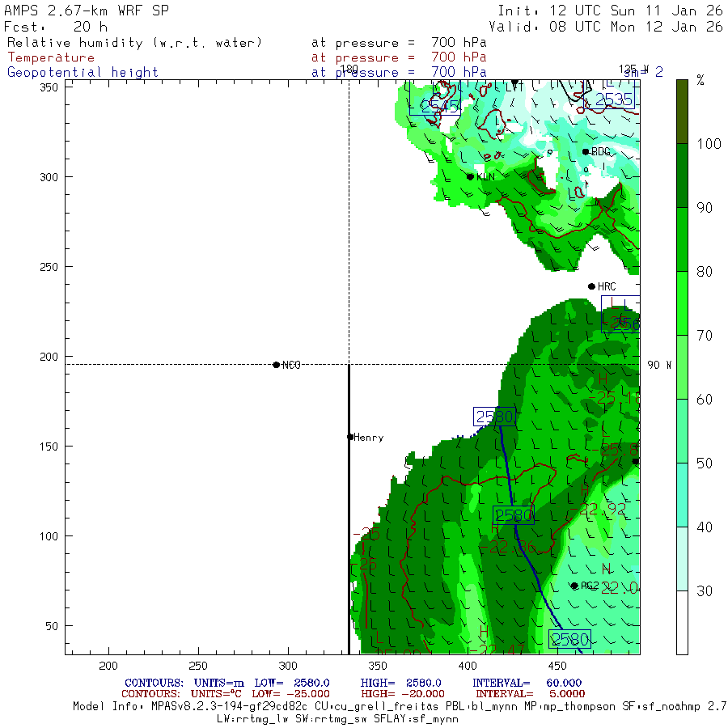Click the 'LW:rrtmg_lw SW:rrtmg_sw SFLAY:sf_mynn' line
Image resolution: width=728 pixels, height=728 pixels.
tap(337, 719)
